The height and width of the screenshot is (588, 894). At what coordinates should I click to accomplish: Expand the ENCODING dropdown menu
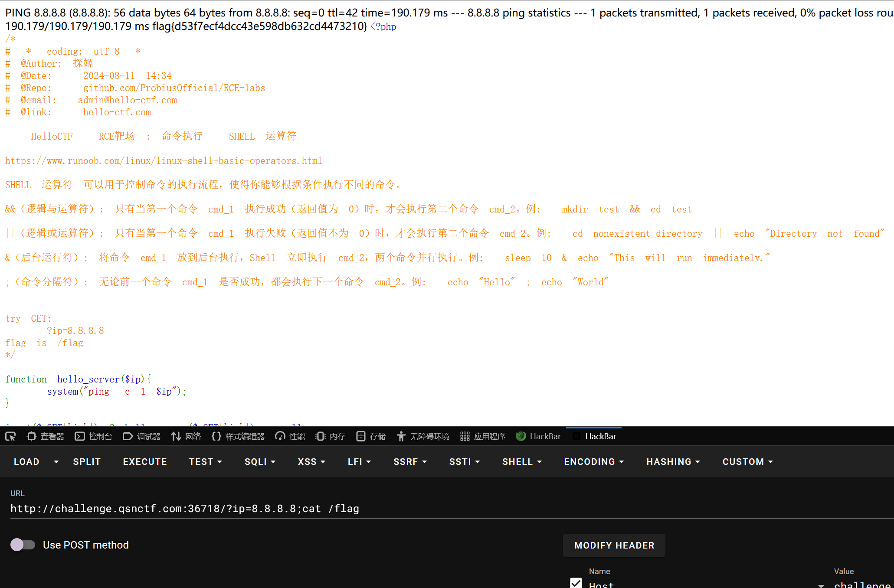[594, 461]
